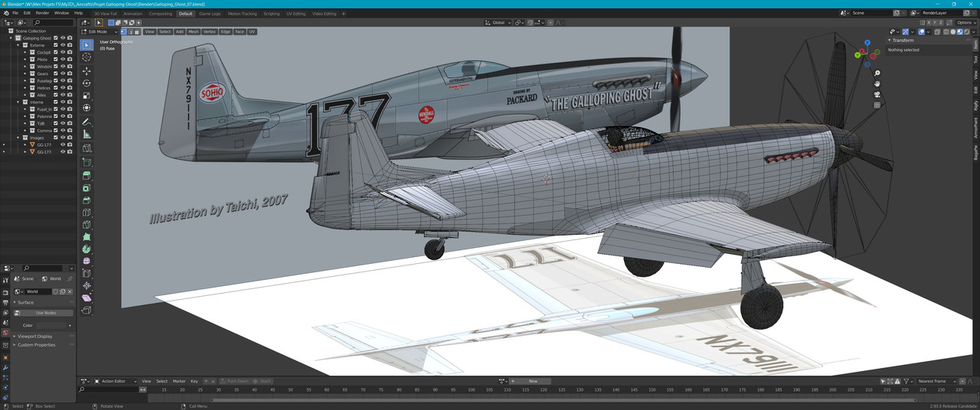Add a workspace with the plus button
Viewport: 980px width, 410px height.
tap(343, 13)
